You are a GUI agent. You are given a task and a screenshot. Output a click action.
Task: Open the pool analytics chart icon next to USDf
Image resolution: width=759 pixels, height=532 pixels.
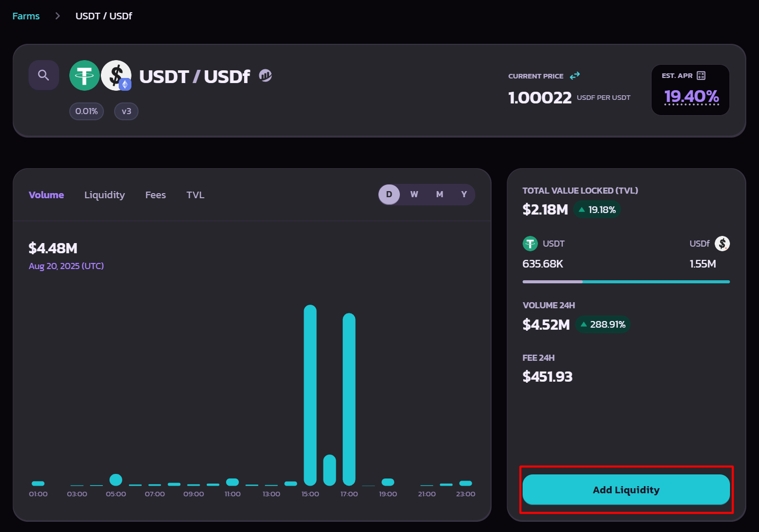[x=265, y=75]
